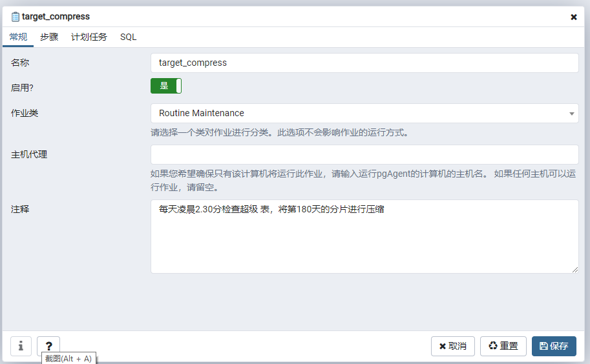Toggle the 启用? switch showing 是
The width and height of the screenshot is (590, 364).
point(166,86)
